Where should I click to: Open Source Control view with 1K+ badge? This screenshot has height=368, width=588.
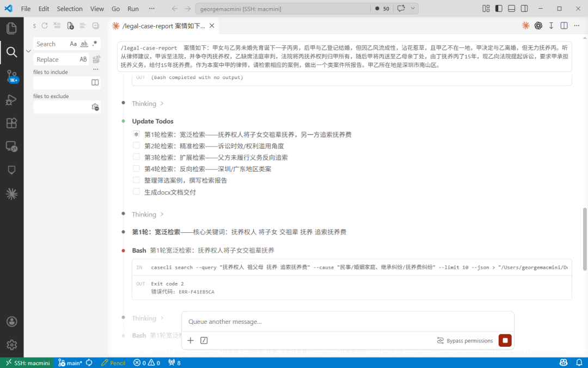pyautogui.click(x=11, y=76)
